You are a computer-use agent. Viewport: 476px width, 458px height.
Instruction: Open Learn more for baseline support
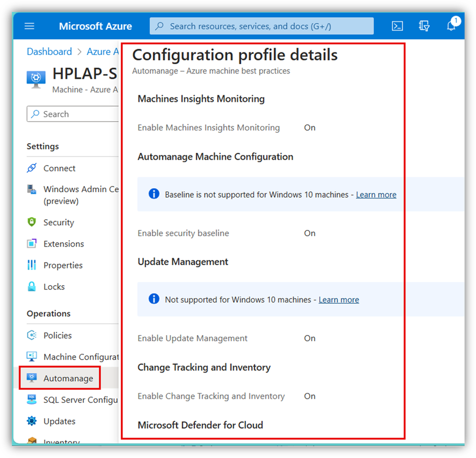point(376,195)
